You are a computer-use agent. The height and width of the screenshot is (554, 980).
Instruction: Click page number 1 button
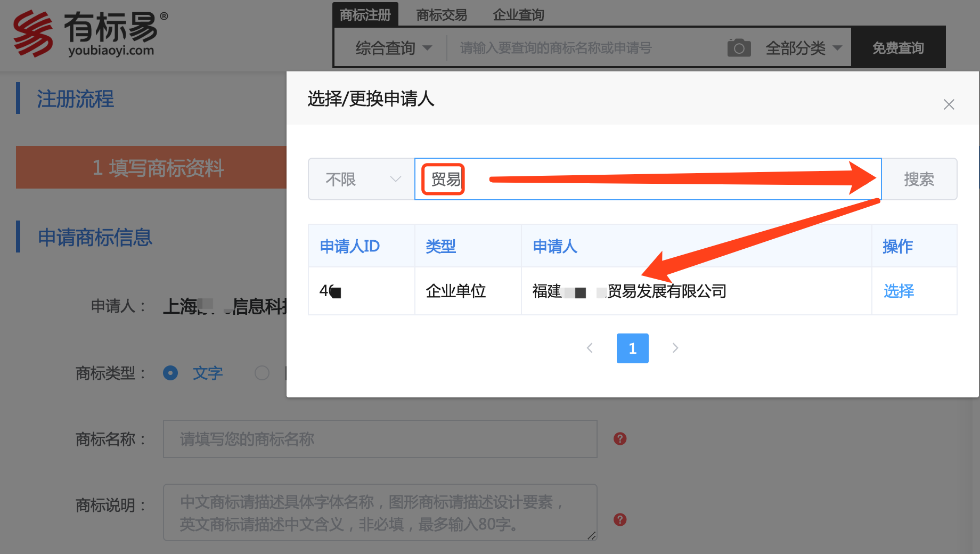click(x=633, y=348)
